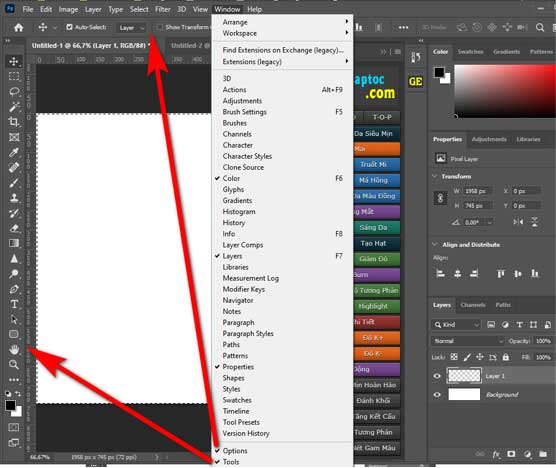Choose History from Window menu

coord(282,223)
